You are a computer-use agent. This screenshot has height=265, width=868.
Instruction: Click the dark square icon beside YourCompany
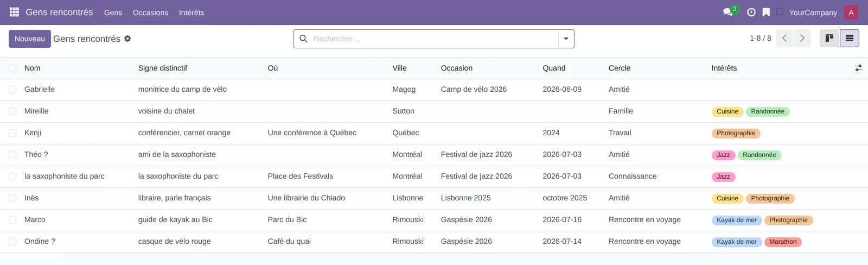tap(780, 11)
